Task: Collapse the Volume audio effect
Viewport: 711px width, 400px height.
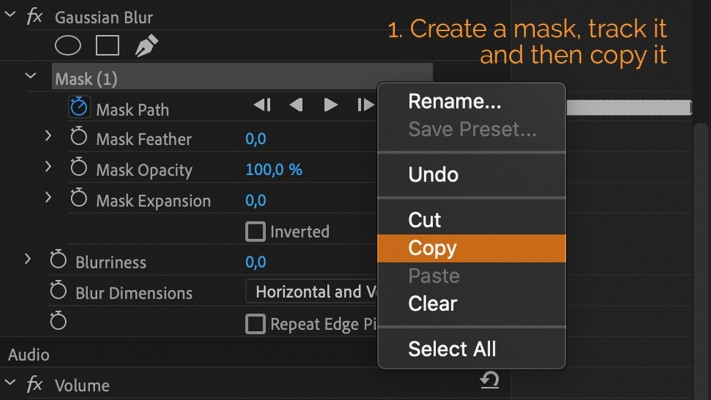Action: tap(10, 383)
